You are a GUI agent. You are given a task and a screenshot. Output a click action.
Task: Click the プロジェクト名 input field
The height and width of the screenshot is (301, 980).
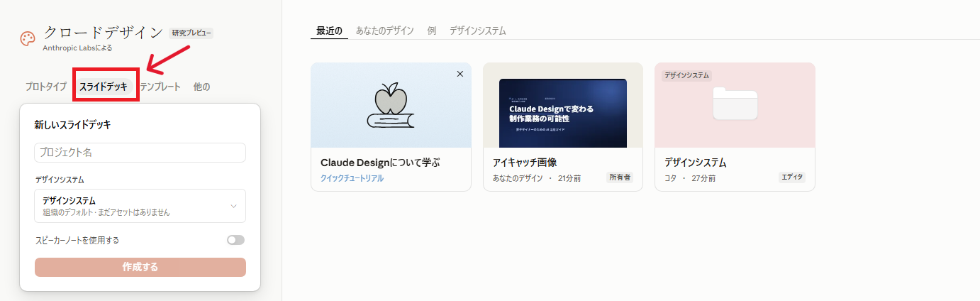point(140,153)
